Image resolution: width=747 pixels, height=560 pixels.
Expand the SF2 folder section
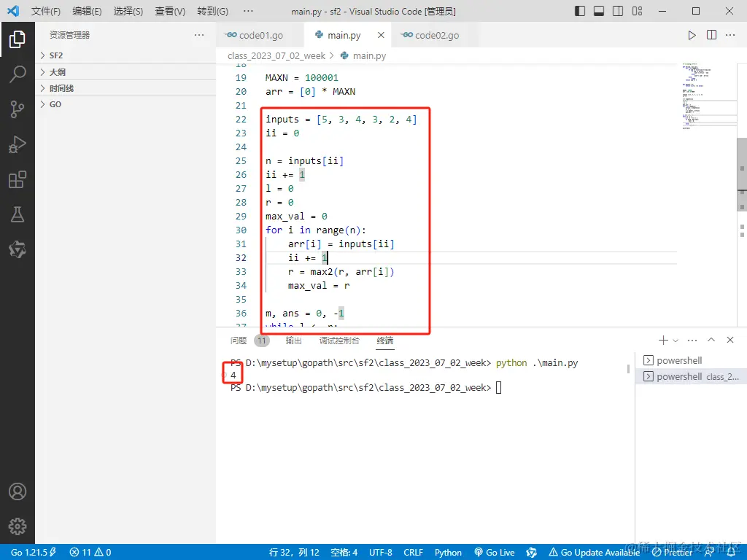pos(125,55)
